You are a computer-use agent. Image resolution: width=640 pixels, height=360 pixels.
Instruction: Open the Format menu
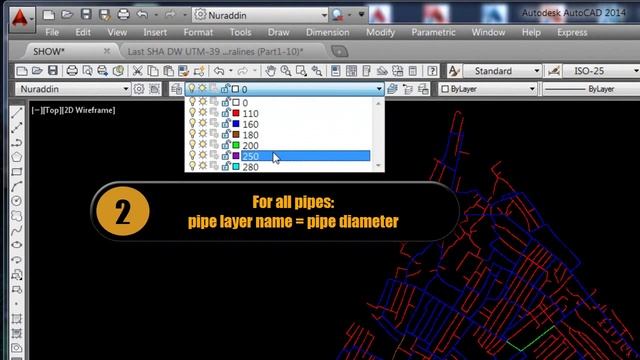click(198, 32)
